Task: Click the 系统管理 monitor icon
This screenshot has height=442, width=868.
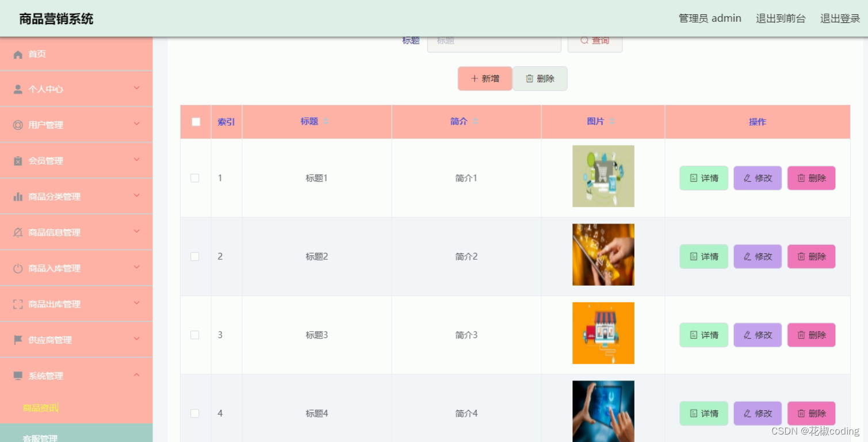Action: point(18,375)
